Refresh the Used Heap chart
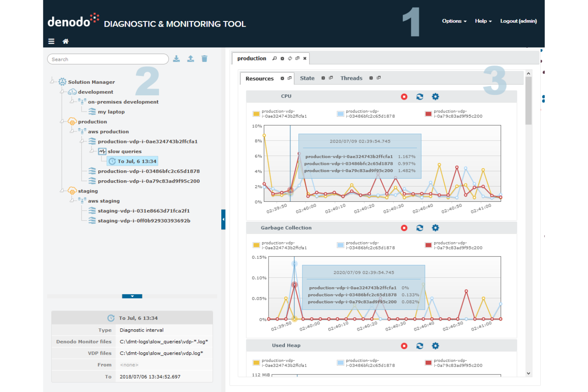588x392 pixels. pyautogui.click(x=420, y=346)
